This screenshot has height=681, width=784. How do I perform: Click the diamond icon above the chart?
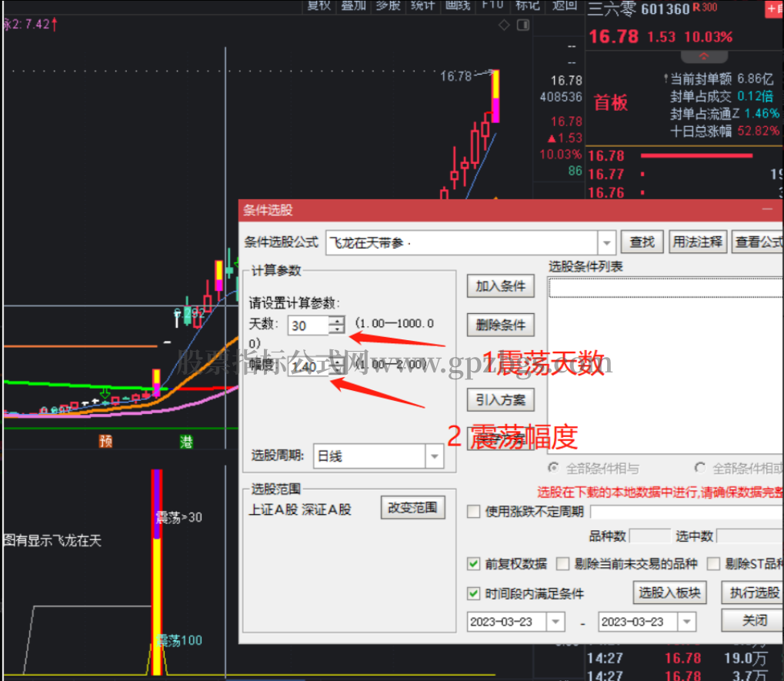504,25
